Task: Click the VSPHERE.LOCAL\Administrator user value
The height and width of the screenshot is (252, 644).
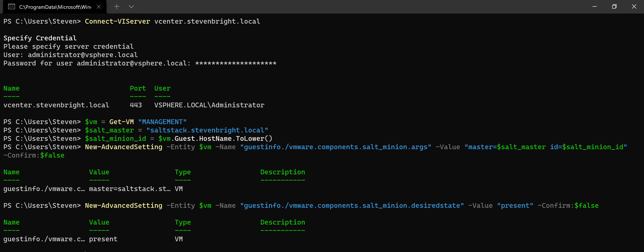Action: pos(209,105)
